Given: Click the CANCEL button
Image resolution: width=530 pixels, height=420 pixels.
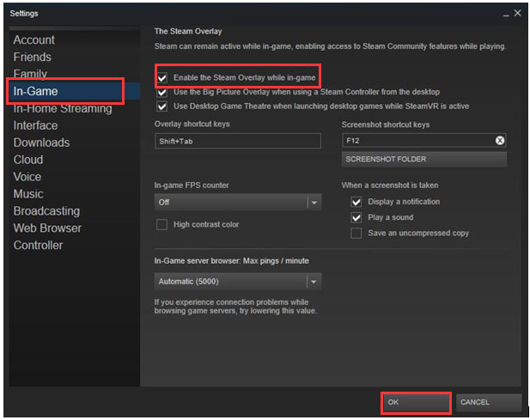Looking at the screenshot, I should (489, 403).
